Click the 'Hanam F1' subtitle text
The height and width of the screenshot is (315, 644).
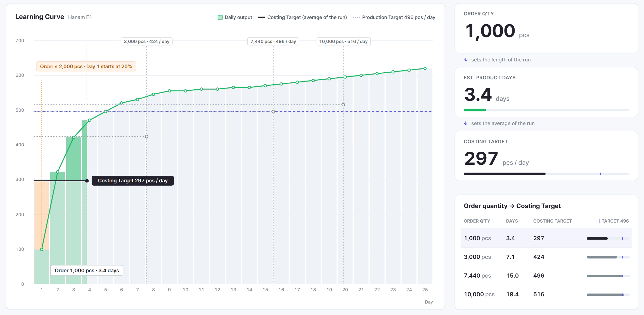coord(80,17)
